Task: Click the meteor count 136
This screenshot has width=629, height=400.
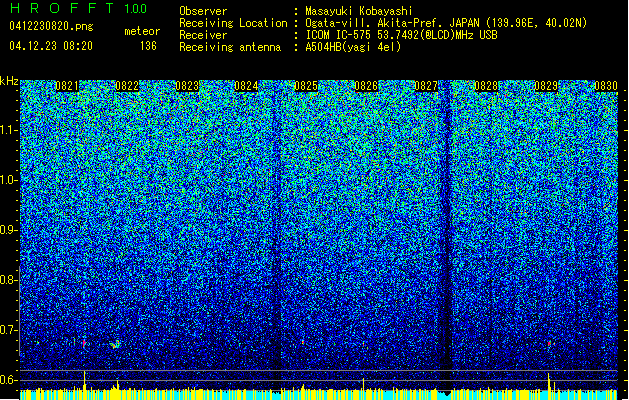Action: [x=148, y=46]
